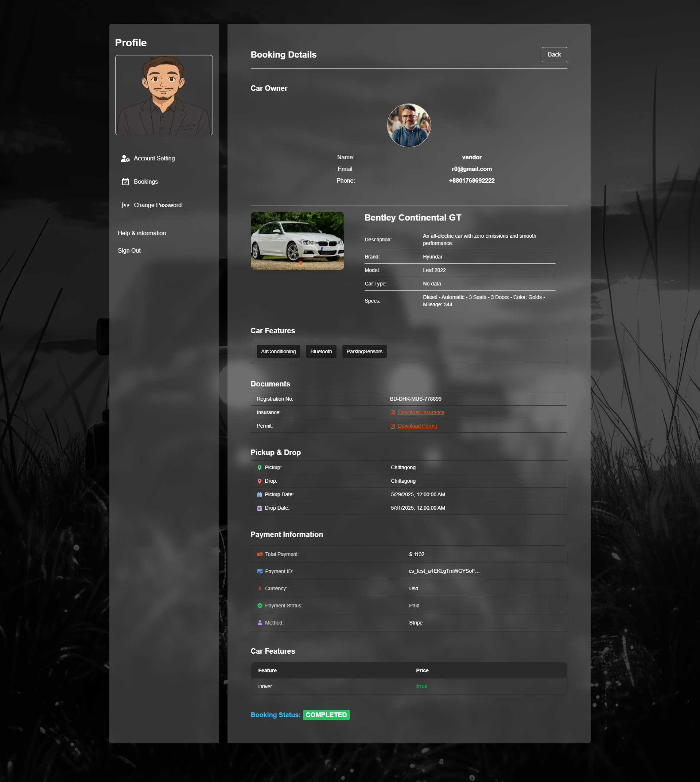The width and height of the screenshot is (700, 782).
Task: Click the Account Setting user-gear icon
Action: [x=125, y=159]
